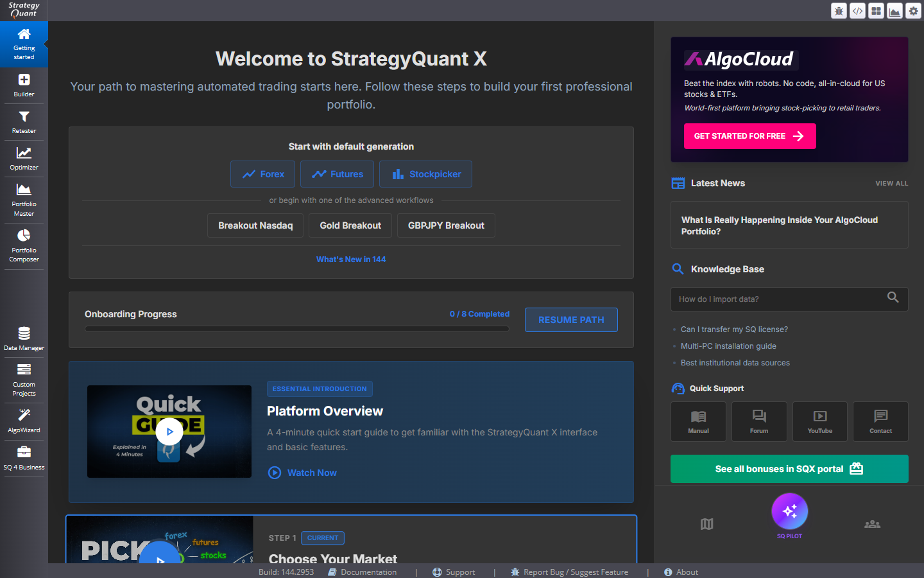Open Portfolio Master in sidebar

tap(24, 200)
